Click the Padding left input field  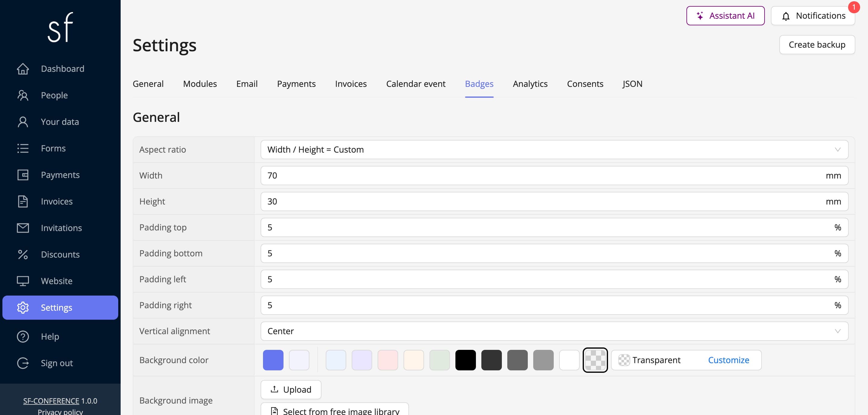tap(554, 279)
